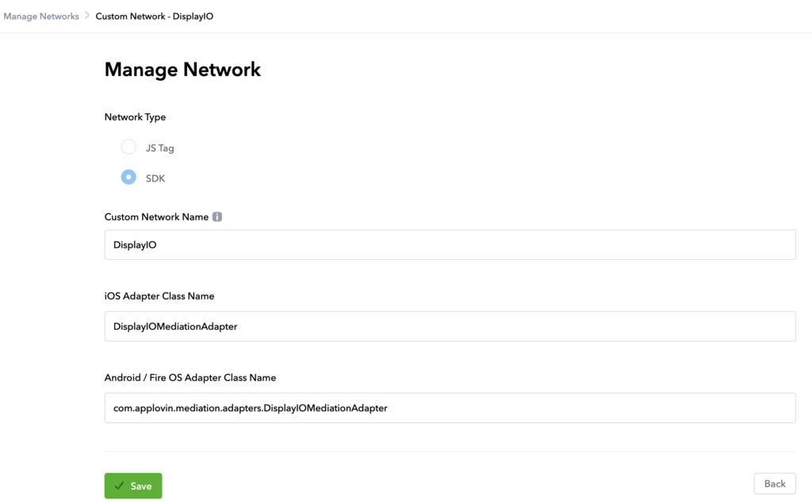Click the iOS Adapter Class Name label
812x504 pixels.
click(x=159, y=296)
